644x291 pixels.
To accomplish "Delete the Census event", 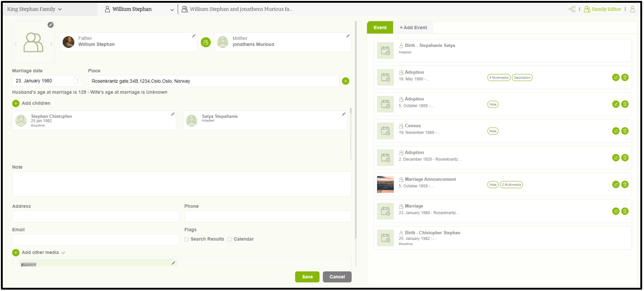I will pyautogui.click(x=625, y=131).
